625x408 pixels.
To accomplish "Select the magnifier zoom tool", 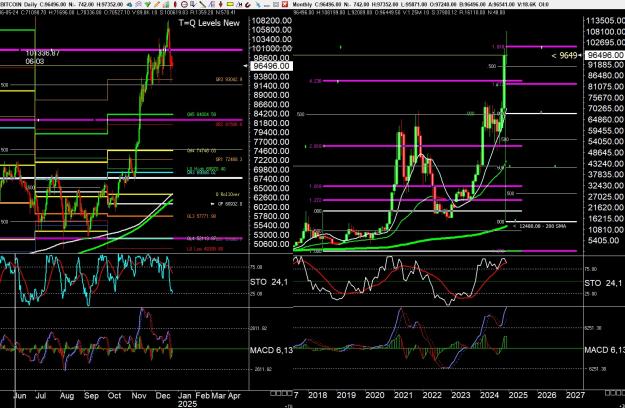I will pos(139,4).
